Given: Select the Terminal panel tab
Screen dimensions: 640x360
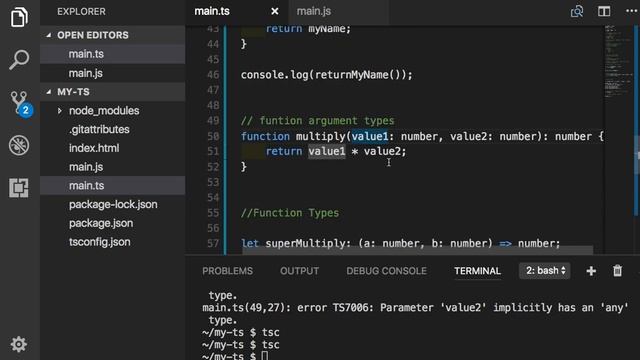Looking at the screenshot, I should [x=477, y=271].
